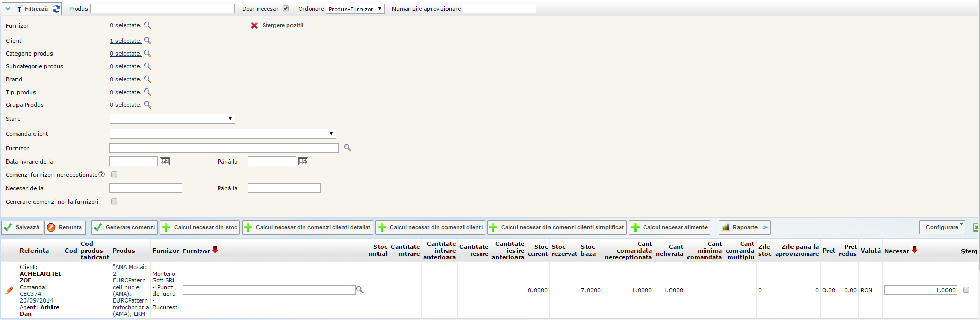The height and width of the screenshot is (320, 980).
Task: Check Generare comenzi noi la furnizori
Action: tap(114, 202)
